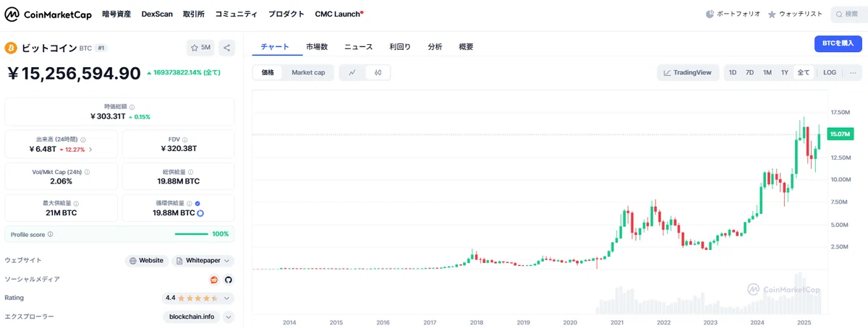This screenshot has height=328, width=868.
Task: Switch to the 利回り tab
Action: coord(400,46)
